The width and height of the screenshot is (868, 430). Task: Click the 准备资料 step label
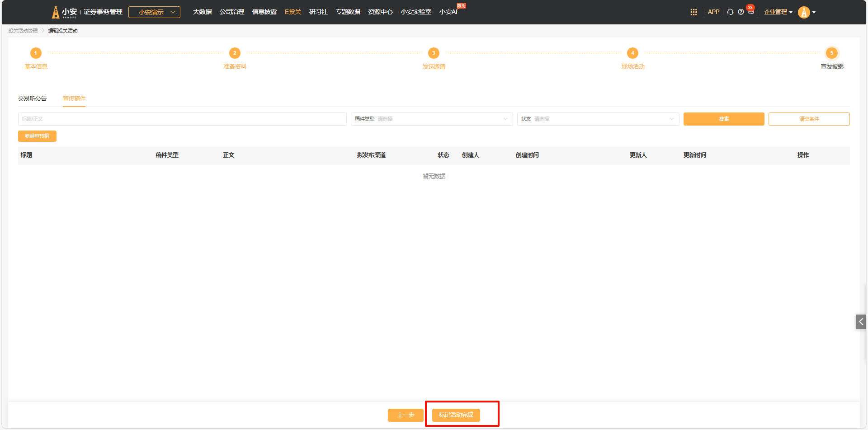(235, 66)
